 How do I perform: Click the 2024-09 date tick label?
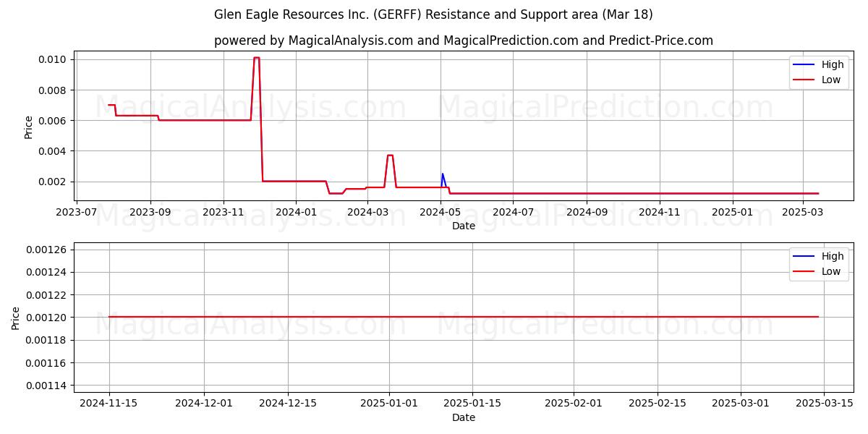tap(587, 213)
